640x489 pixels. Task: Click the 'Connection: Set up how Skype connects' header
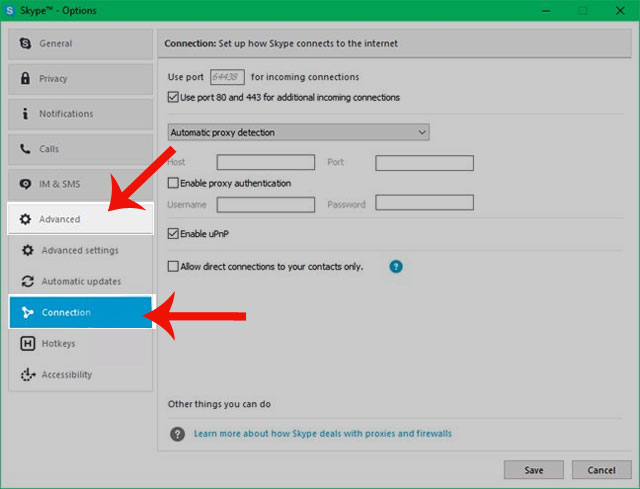pyautogui.click(x=281, y=43)
